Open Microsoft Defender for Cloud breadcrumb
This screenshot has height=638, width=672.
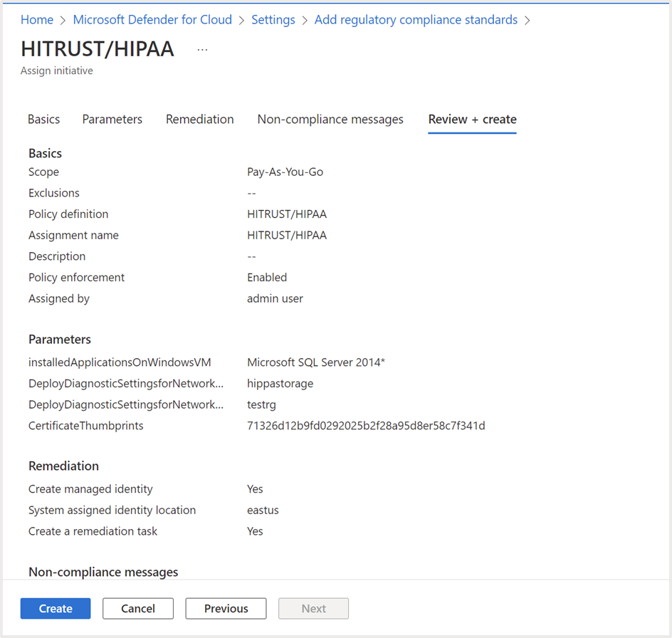click(x=152, y=20)
